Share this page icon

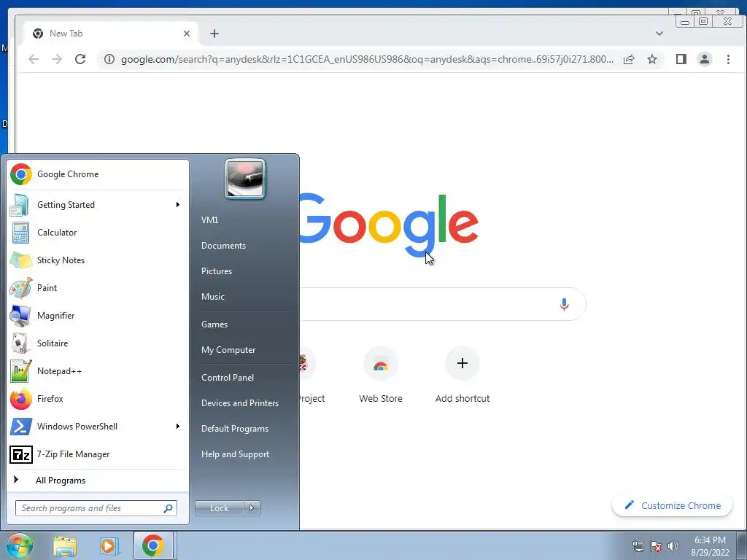[x=629, y=59]
